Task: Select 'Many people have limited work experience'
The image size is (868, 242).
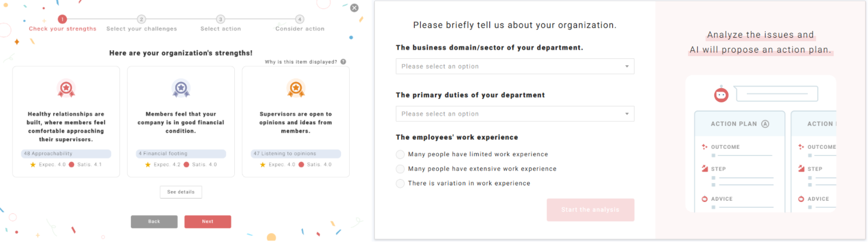Action: (x=401, y=154)
